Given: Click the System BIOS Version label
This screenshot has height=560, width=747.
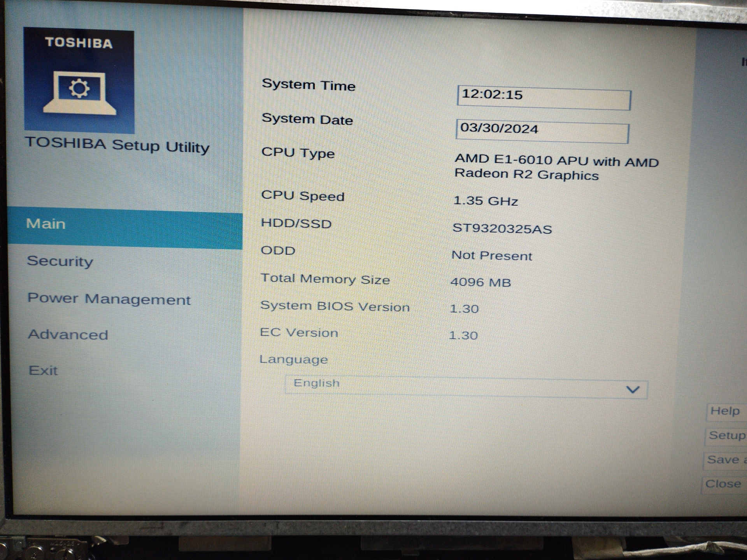Looking at the screenshot, I should [335, 306].
